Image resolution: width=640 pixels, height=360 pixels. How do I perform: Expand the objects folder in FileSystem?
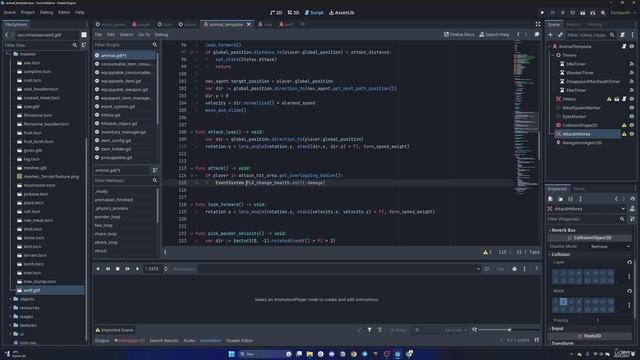(x=11, y=299)
